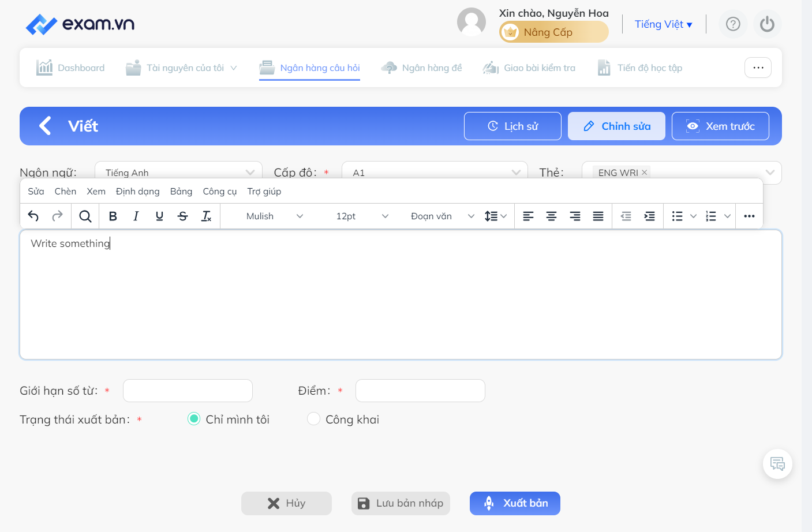Remove the ENG WRI tag

[645, 173]
